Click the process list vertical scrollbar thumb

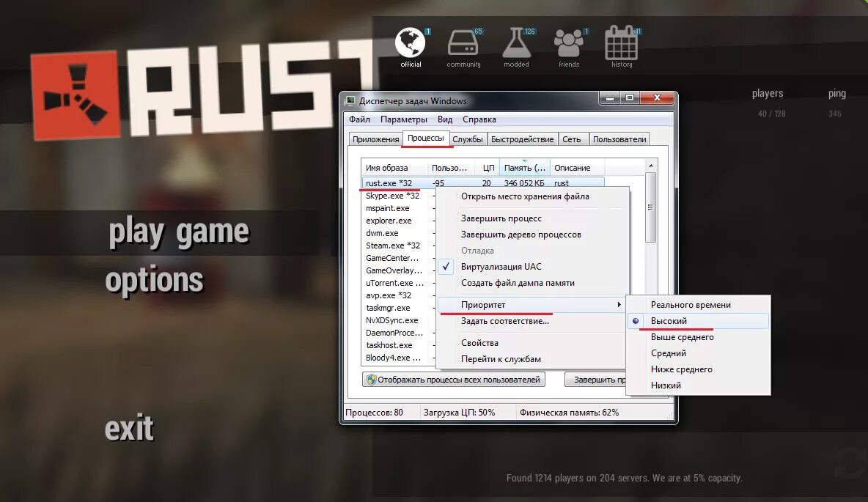651,207
